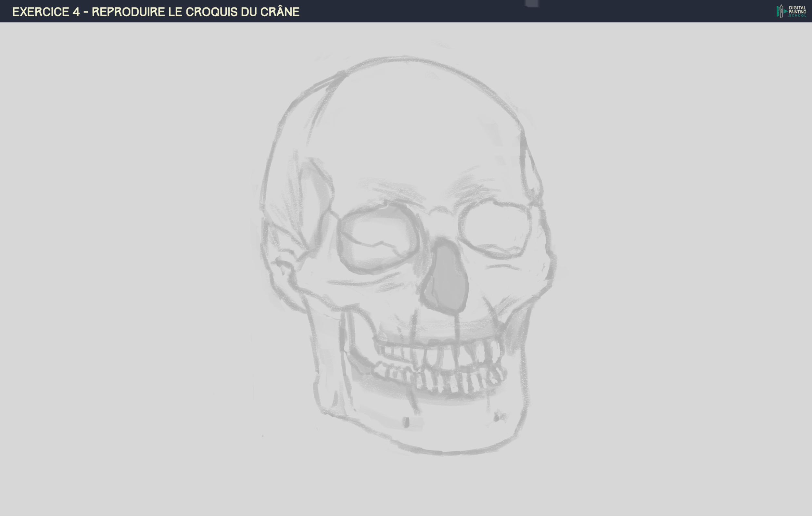Click the Digital Painting School pen logo

point(781,11)
